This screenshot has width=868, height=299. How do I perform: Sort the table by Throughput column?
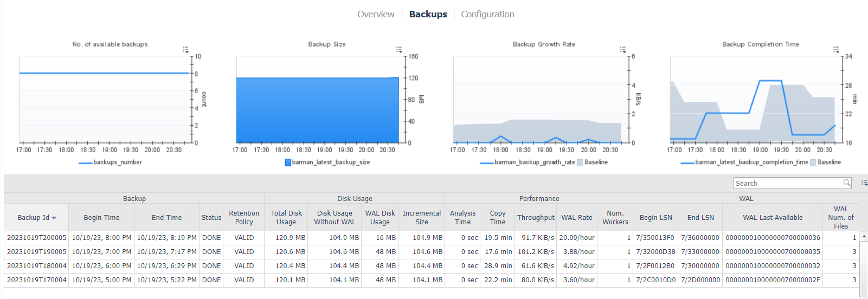(535, 218)
